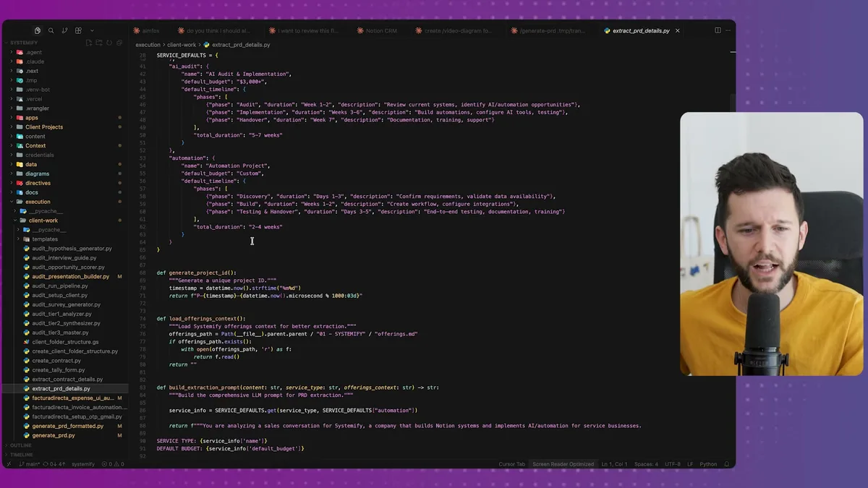Open the split editor icon near the tabs
The height and width of the screenshot is (488, 868).
click(718, 30)
